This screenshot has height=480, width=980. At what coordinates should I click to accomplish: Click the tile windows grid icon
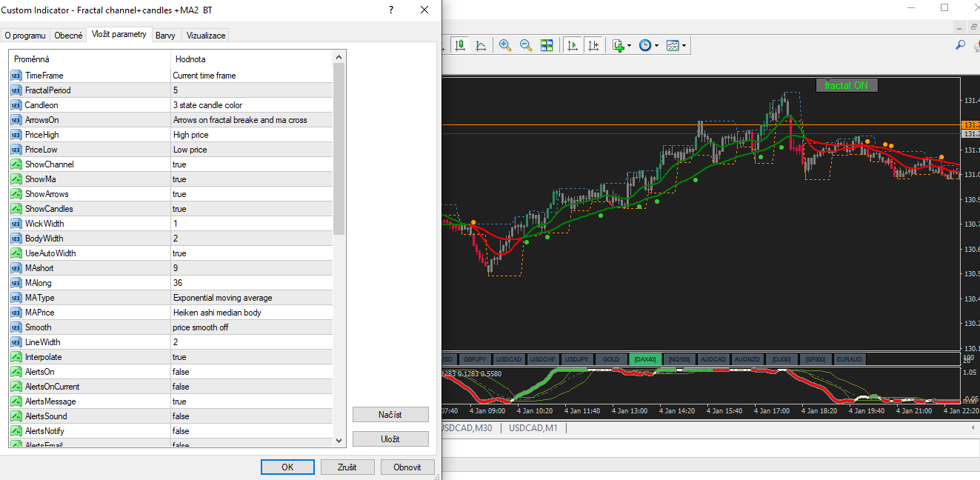point(547,45)
